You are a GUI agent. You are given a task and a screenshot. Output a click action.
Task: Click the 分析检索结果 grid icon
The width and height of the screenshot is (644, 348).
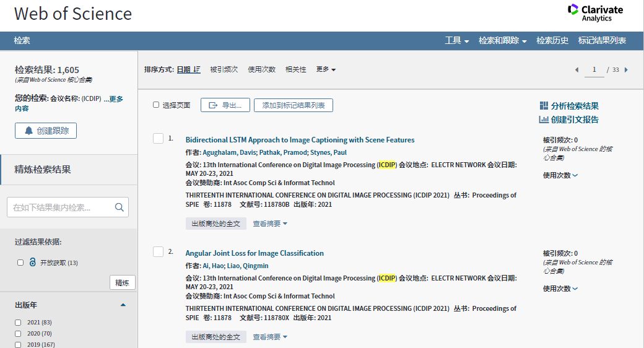point(544,106)
